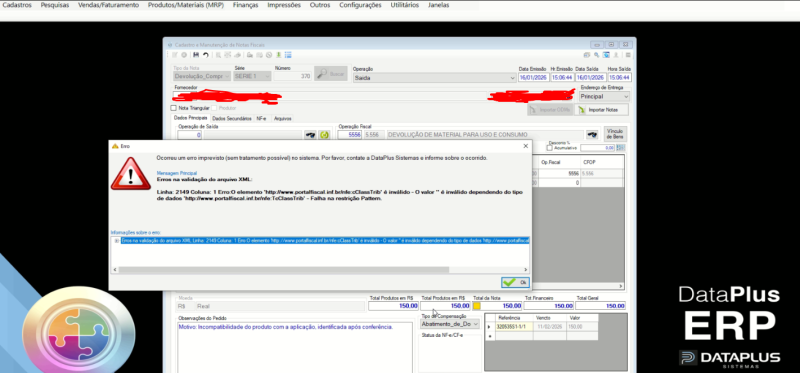Open the Vendas/Faturamento menu
The height and width of the screenshot is (373, 800).
click(108, 5)
